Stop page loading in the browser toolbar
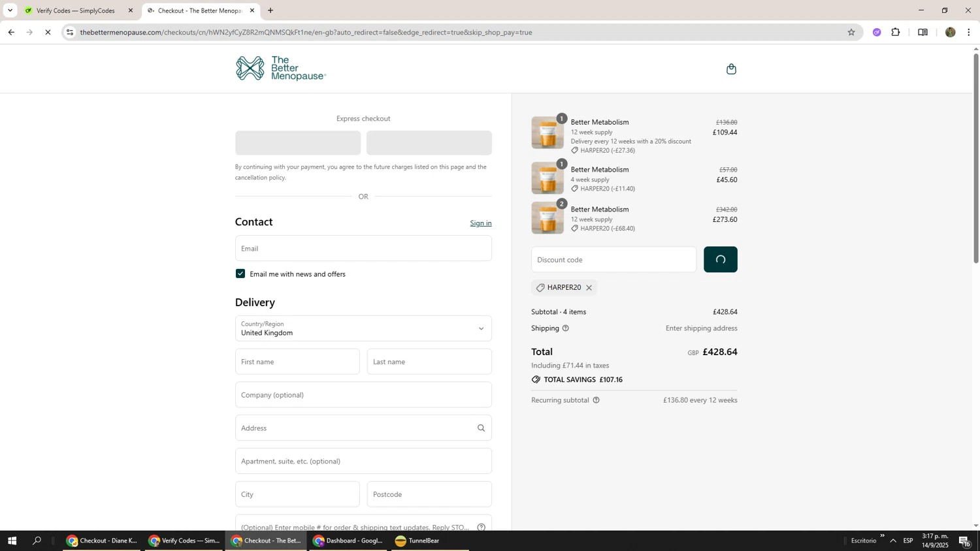Image resolution: width=980 pixels, height=551 pixels. point(48,32)
